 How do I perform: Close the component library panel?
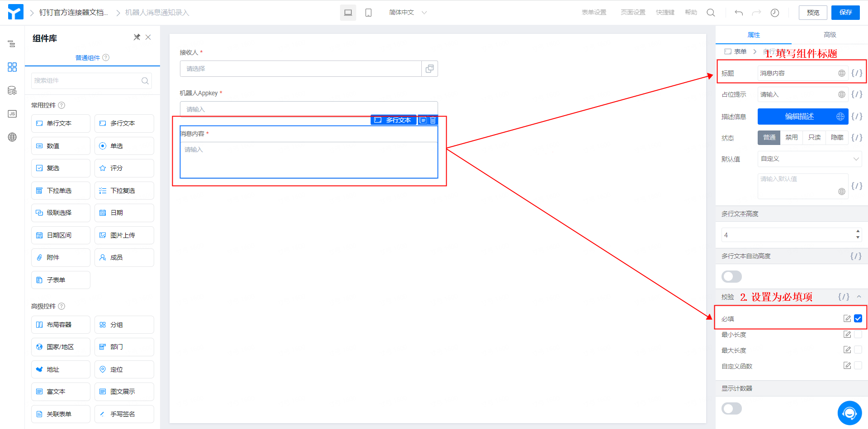tap(148, 37)
